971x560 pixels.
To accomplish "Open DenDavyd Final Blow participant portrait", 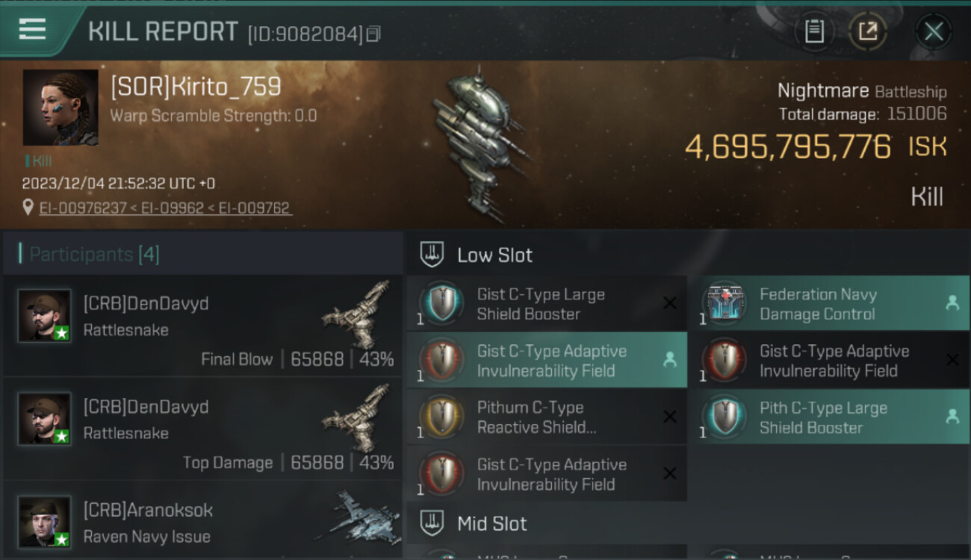I will [x=45, y=316].
